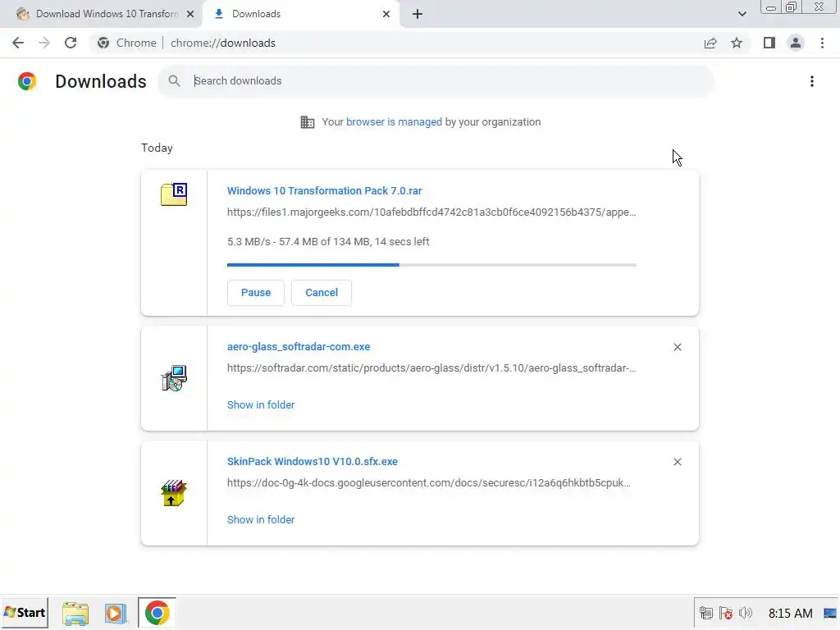Open the Chrome profile avatar

click(796, 43)
